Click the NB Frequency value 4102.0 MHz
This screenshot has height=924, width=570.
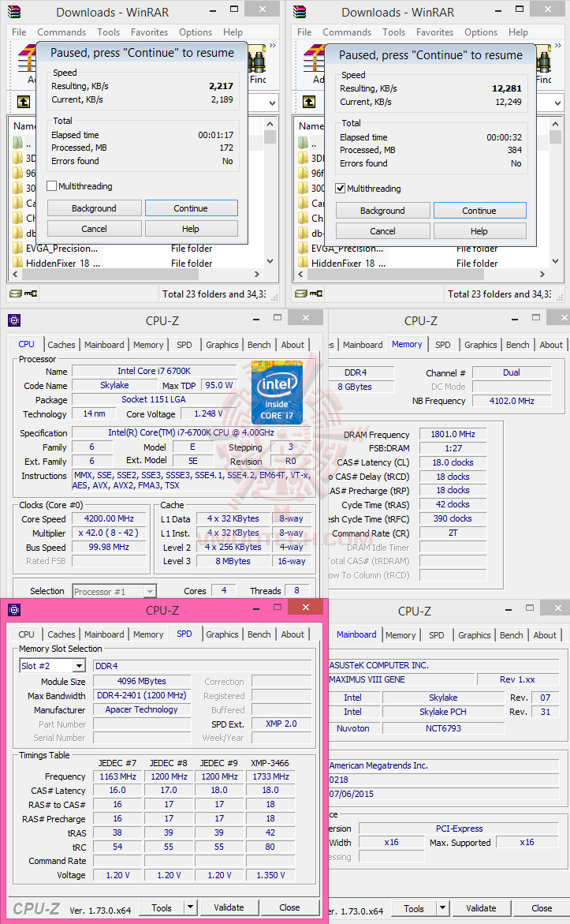click(512, 401)
